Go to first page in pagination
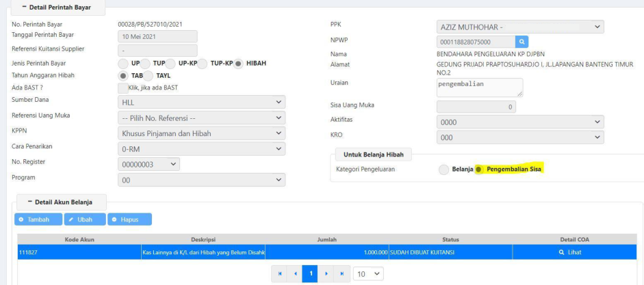The width and height of the screenshot is (644, 285). point(279,273)
